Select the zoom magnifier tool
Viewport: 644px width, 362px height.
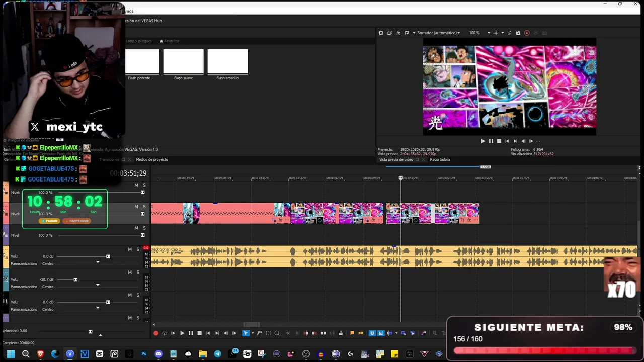tap(277, 333)
